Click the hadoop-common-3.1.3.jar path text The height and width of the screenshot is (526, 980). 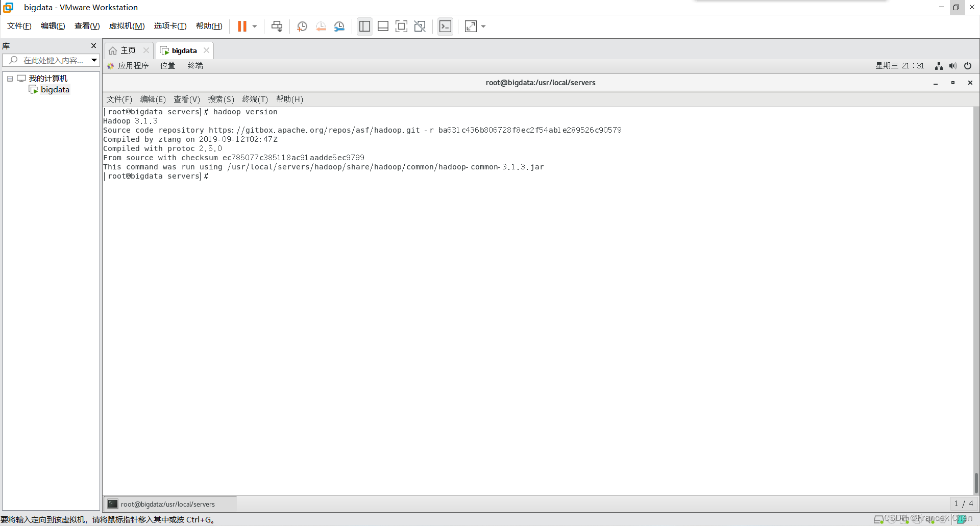[385, 167]
